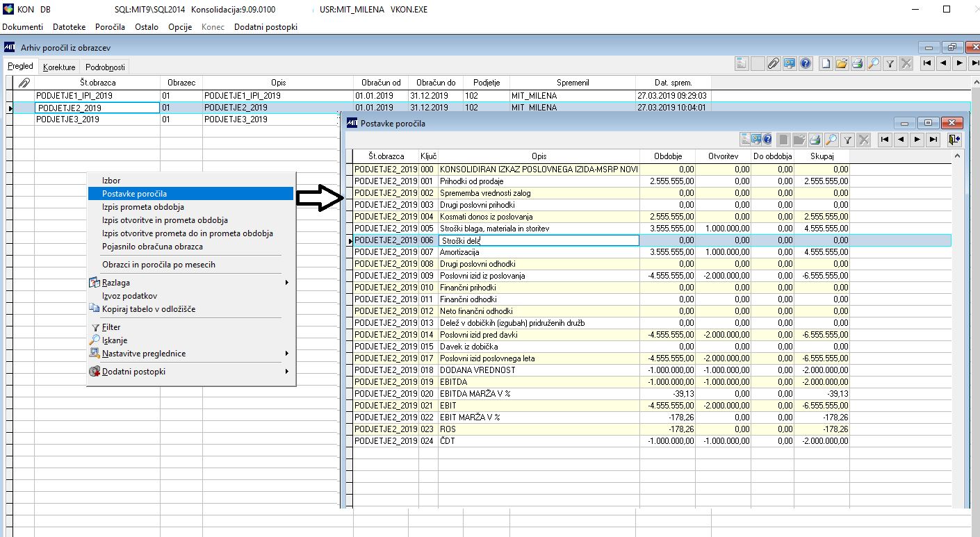This screenshot has width=980, height=537.
Task: Click magnifier search icon in Postavke poročila toolbar
Action: [x=831, y=140]
